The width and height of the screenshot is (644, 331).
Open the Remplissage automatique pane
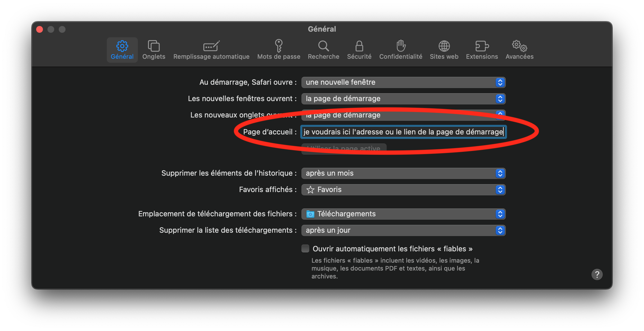(211, 50)
